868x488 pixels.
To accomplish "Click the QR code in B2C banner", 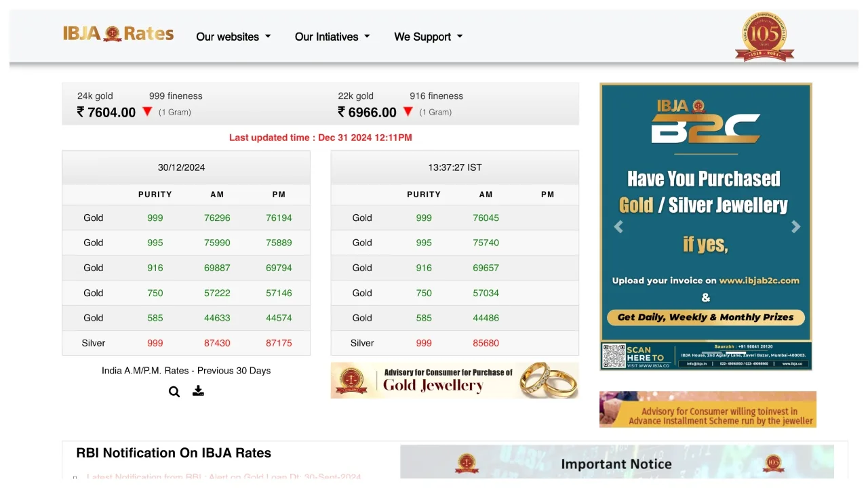I will tap(614, 356).
